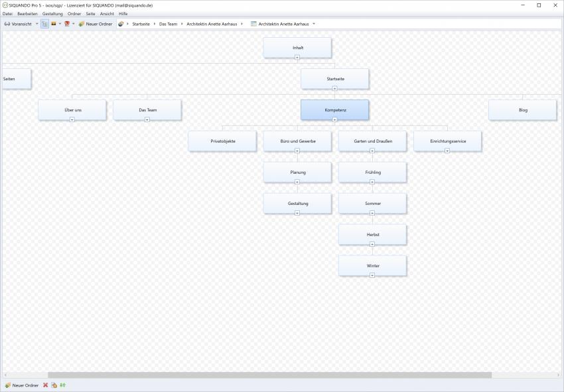Expand the Einrichtungsservice node
Image resolution: width=564 pixels, height=392 pixels.
[x=447, y=151]
